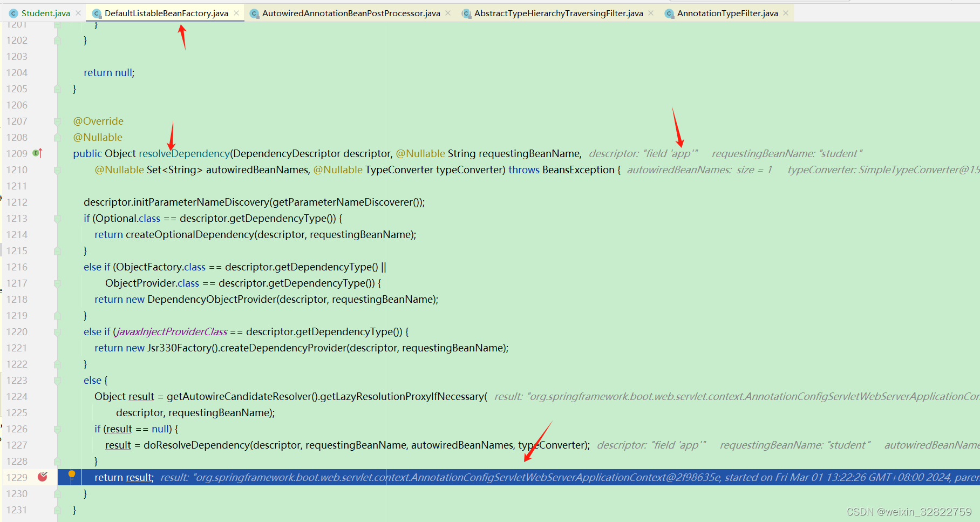Collapse the fold marker at line 1217

(x=57, y=283)
